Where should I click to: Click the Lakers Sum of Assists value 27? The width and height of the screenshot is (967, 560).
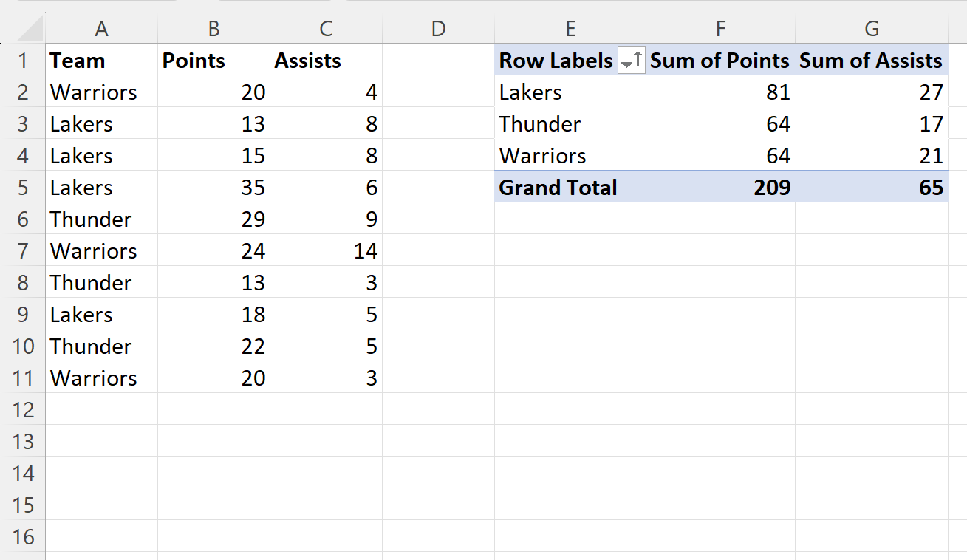click(x=872, y=92)
